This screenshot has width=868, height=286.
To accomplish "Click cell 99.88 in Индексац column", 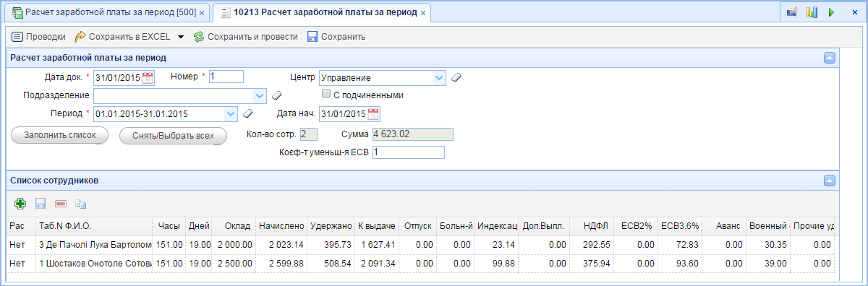I will (496, 264).
